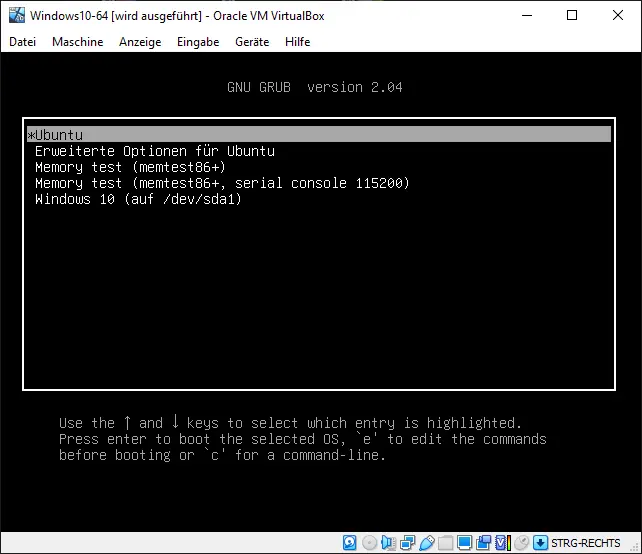
Task: Click the USB devices status icon
Action: click(x=427, y=543)
